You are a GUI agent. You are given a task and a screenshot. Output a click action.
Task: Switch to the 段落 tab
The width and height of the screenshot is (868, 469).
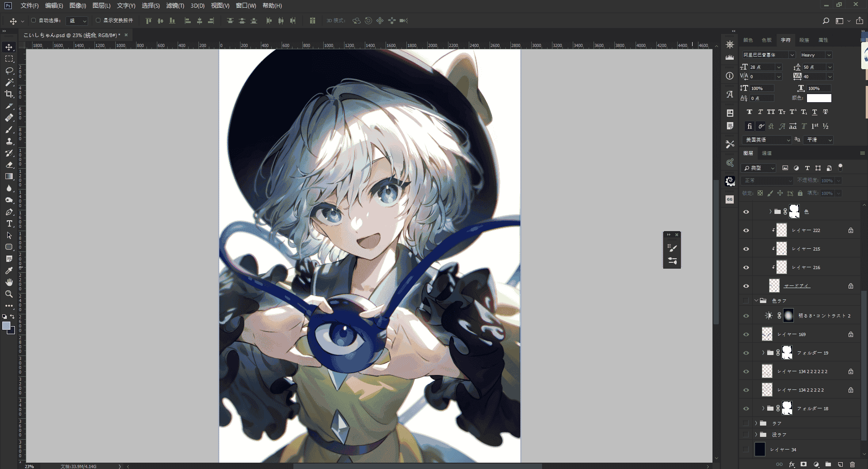click(804, 40)
